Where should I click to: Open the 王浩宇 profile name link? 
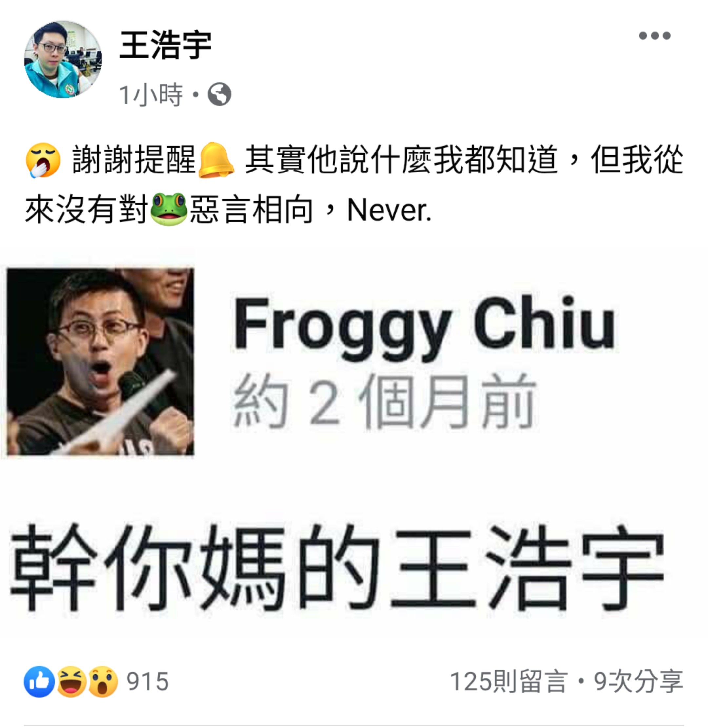tap(166, 45)
